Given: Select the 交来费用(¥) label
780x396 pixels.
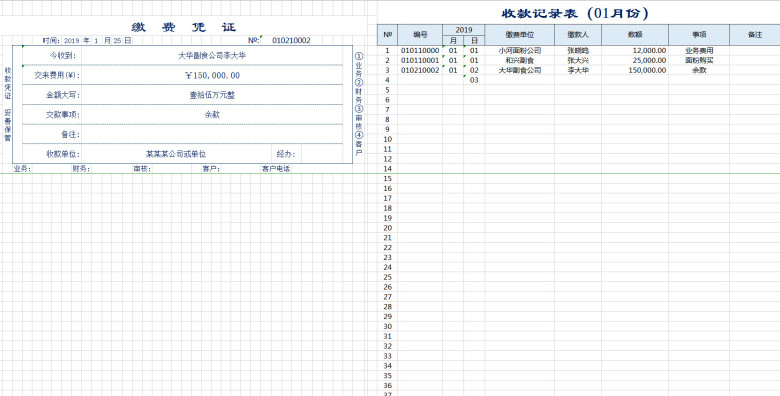Looking at the screenshot, I should [57, 76].
